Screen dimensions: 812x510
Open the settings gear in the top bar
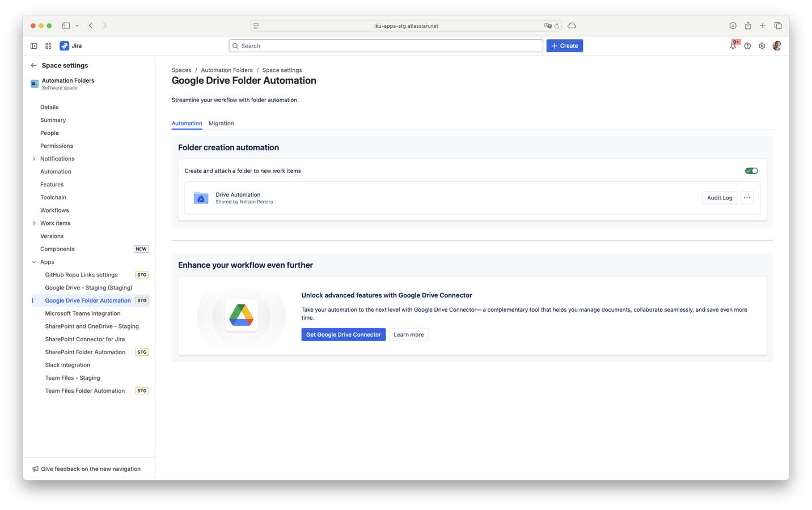(x=762, y=46)
